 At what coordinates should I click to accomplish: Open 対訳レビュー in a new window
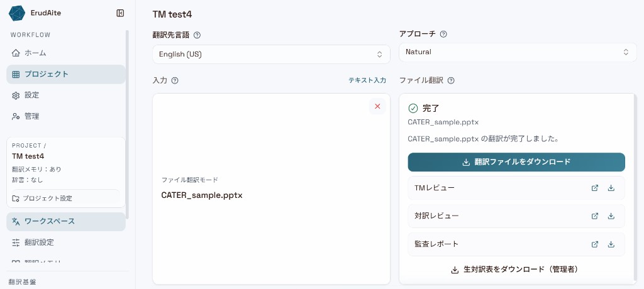(595, 216)
